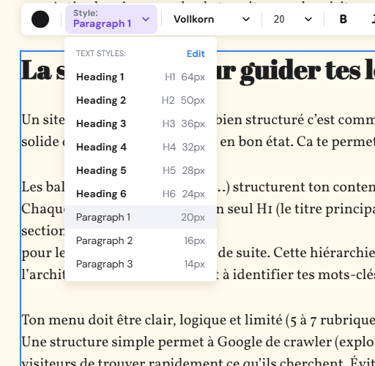Image resolution: width=375 pixels, height=366 pixels.
Task: Open the font size 20 dropdown
Action: pyautogui.click(x=293, y=19)
